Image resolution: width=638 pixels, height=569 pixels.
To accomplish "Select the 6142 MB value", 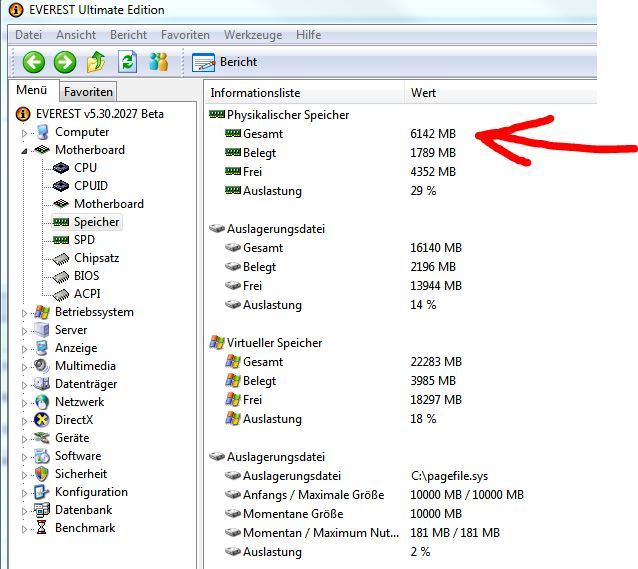I will pos(433,134).
